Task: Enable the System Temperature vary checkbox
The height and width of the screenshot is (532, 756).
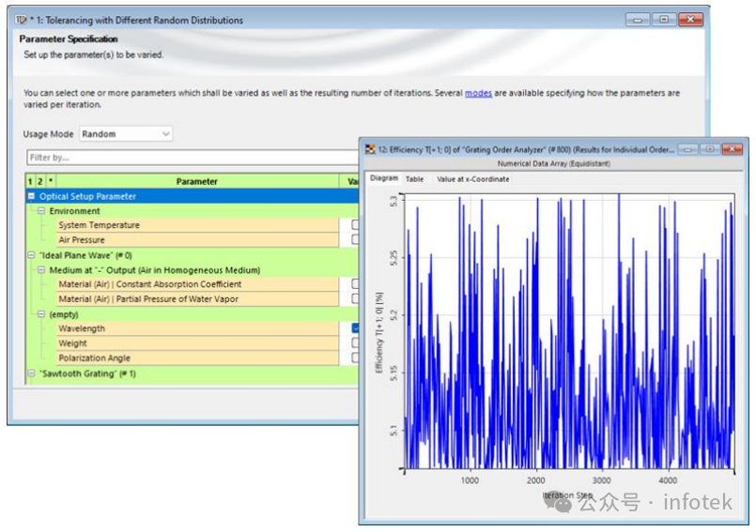Action: [355, 224]
